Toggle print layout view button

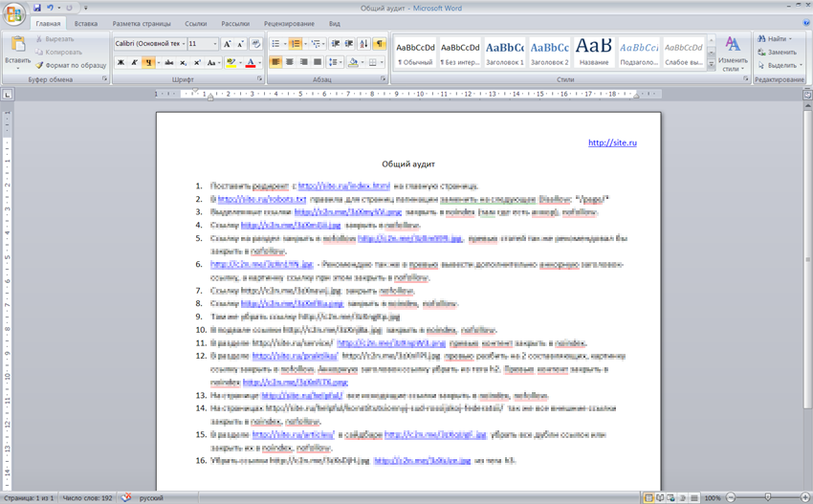(x=648, y=497)
